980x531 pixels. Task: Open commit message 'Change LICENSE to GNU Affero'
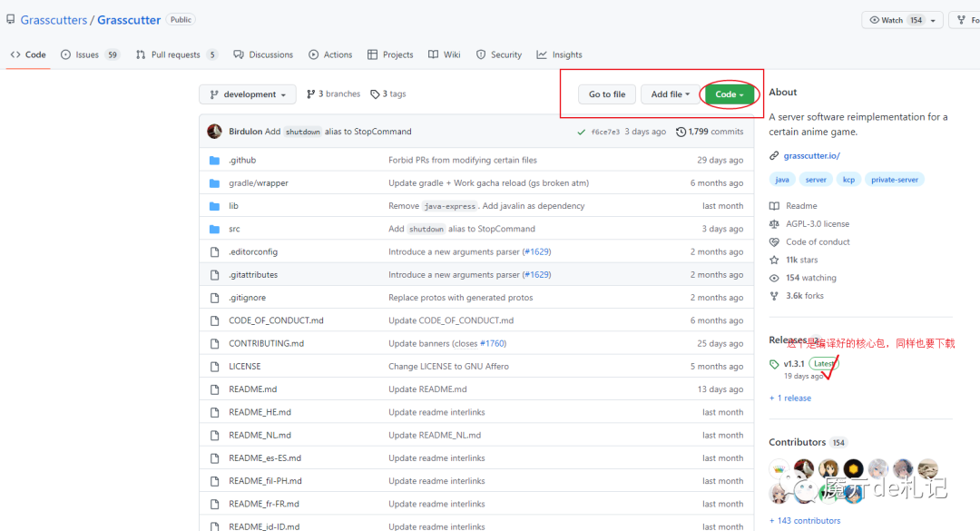[448, 367]
